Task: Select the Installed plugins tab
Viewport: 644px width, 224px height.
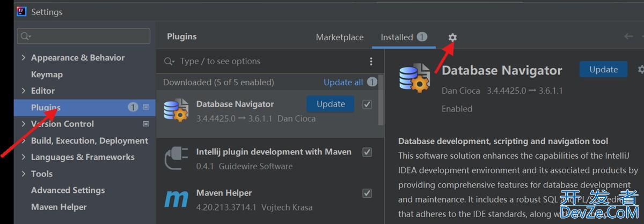Action: click(x=397, y=37)
